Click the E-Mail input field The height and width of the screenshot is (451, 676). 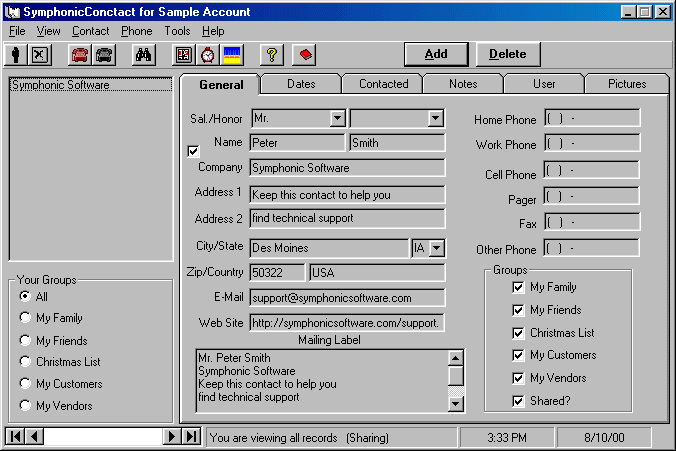347,298
